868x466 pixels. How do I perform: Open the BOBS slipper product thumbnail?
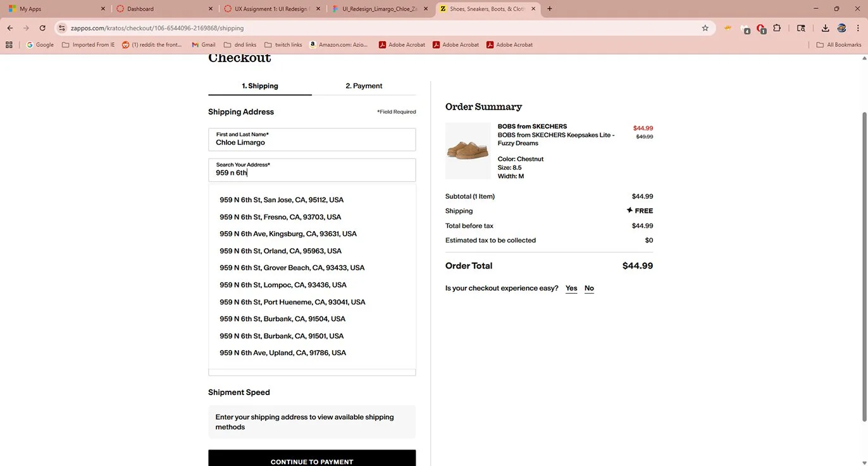(468, 151)
